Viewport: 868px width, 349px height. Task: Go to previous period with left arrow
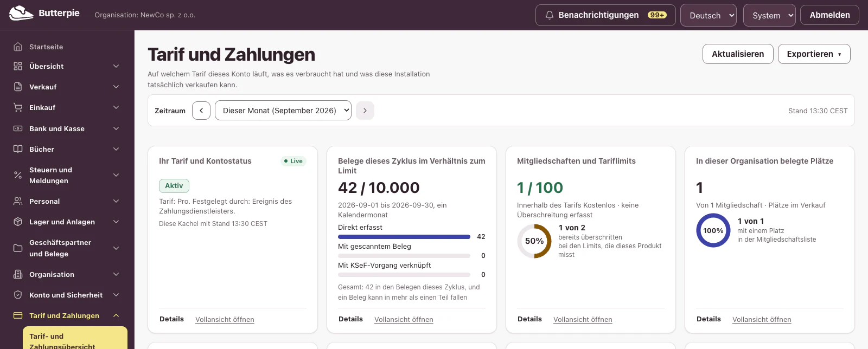201,111
